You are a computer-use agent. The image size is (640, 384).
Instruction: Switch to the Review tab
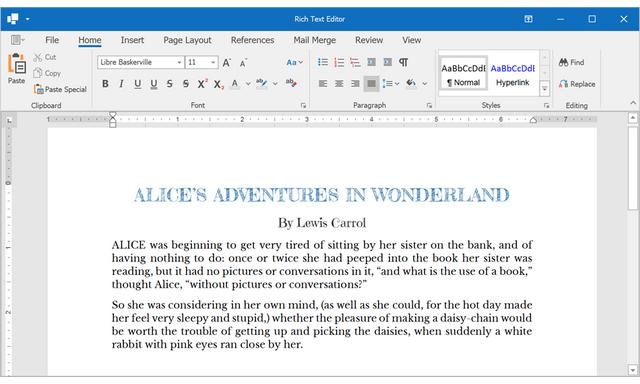pyautogui.click(x=369, y=40)
